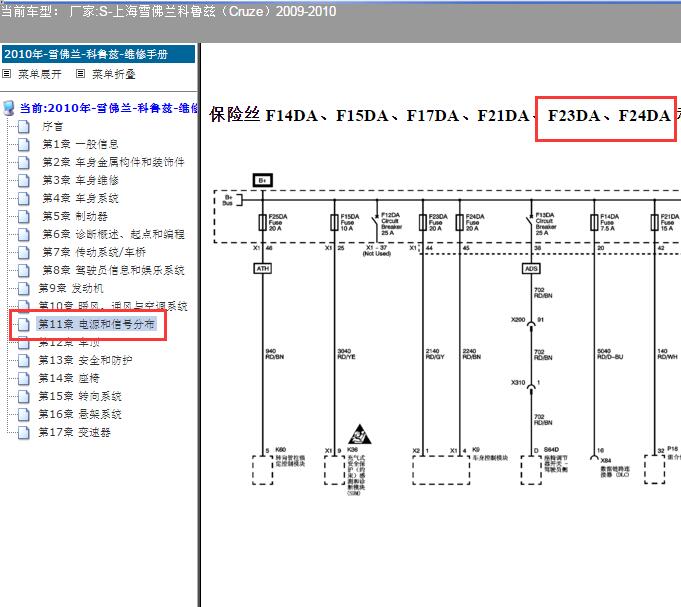Click the page icon beside 第8章

(24, 271)
